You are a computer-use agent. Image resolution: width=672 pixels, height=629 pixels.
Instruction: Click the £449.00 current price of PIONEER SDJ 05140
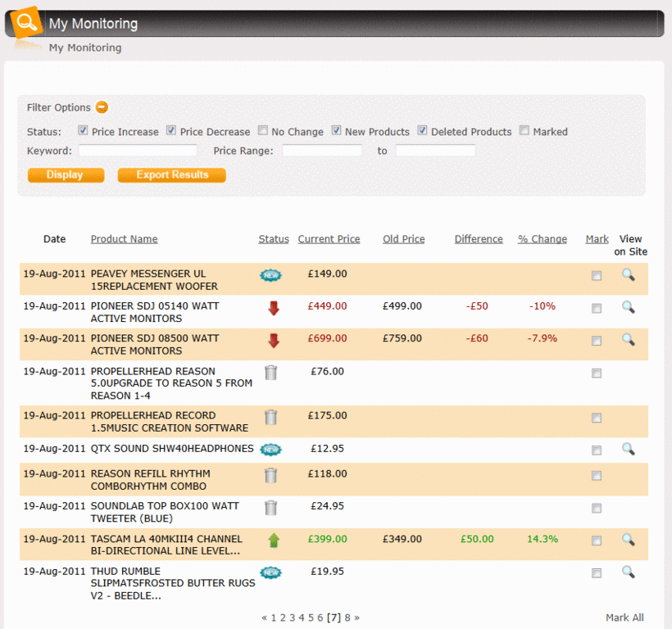click(x=328, y=306)
